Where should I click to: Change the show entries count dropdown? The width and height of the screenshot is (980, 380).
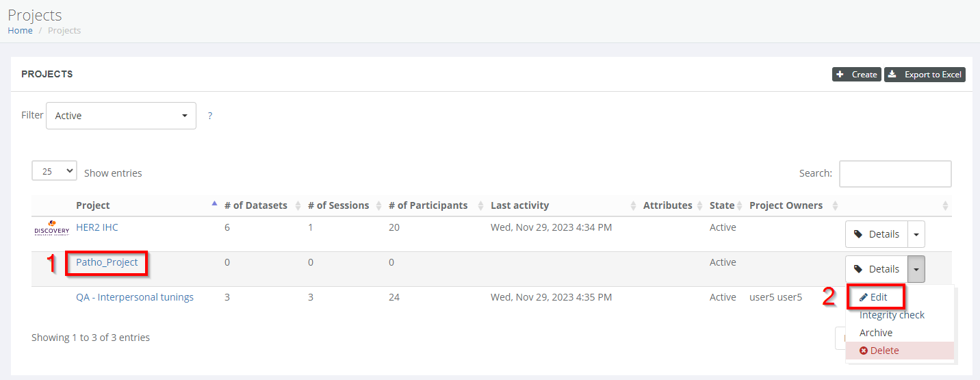[54, 171]
